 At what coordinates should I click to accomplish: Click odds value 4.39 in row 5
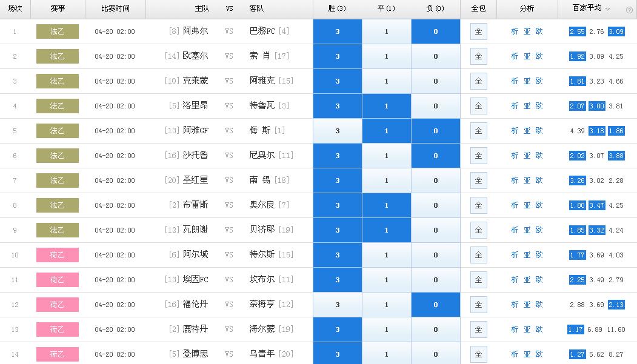(x=577, y=131)
